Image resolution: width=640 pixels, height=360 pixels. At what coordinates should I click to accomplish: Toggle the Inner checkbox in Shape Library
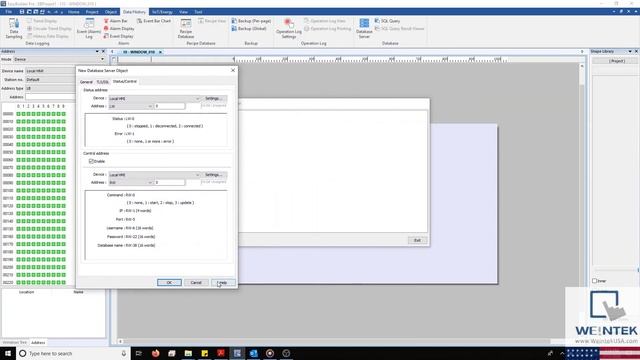[595, 281]
